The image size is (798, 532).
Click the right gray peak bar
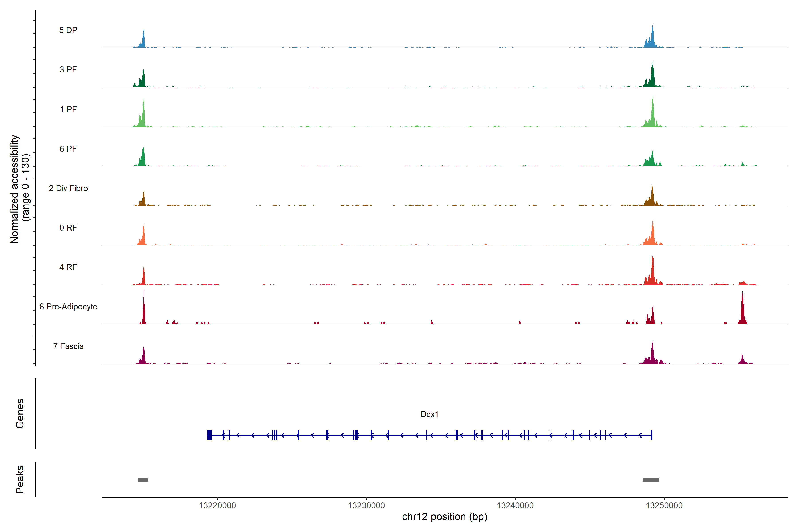pyautogui.click(x=650, y=480)
